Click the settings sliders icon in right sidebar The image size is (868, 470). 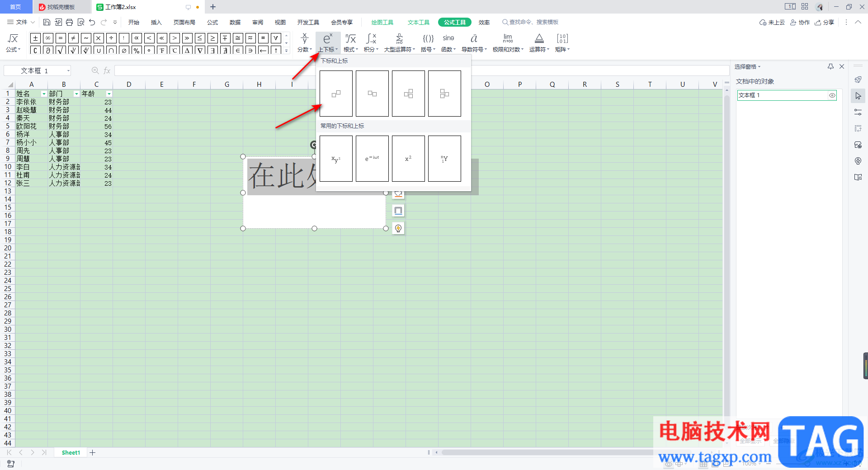[858, 112]
